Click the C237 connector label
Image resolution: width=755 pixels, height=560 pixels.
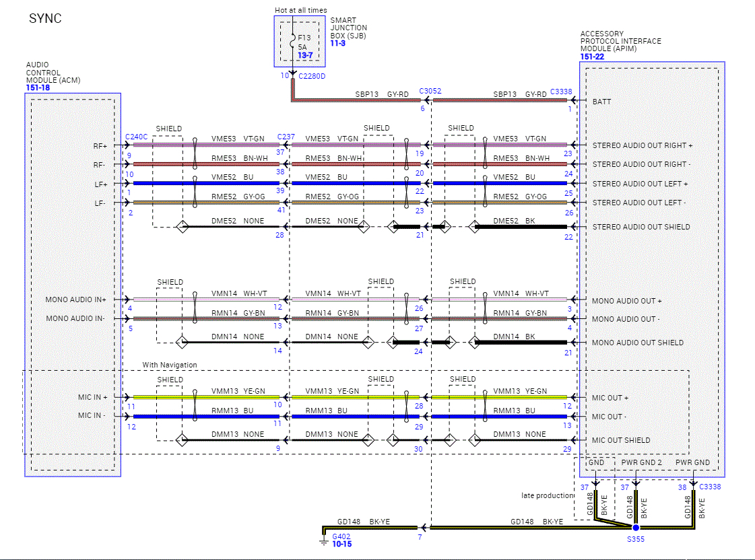286,137
